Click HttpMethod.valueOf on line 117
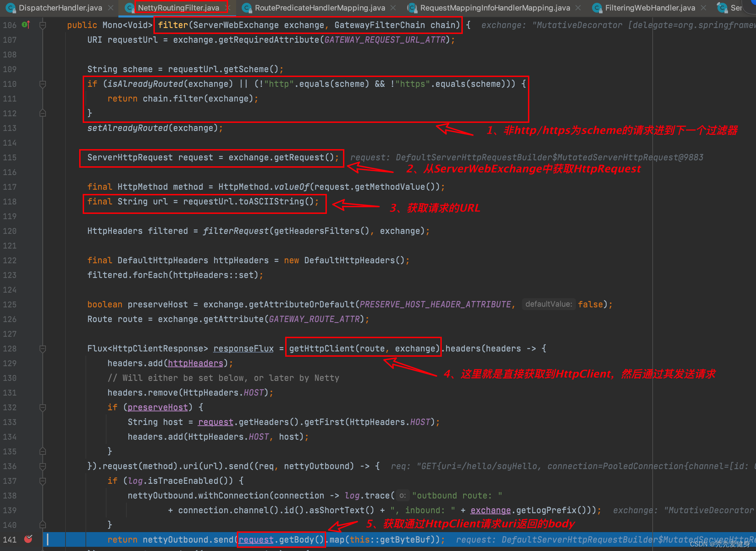This screenshot has height=551, width=756. [x=264, y=187]
